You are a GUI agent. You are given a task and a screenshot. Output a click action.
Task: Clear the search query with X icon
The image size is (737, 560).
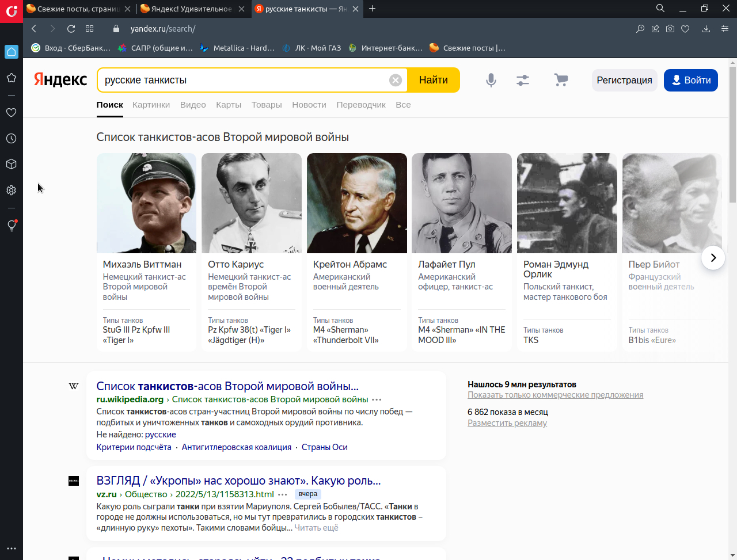396,80
